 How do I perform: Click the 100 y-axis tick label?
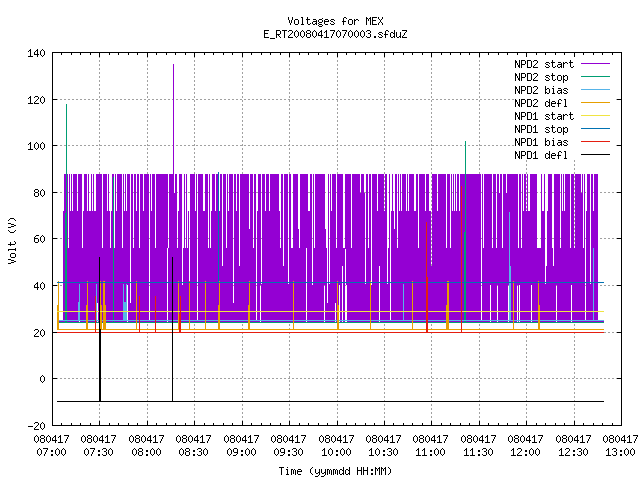(36, 146)
